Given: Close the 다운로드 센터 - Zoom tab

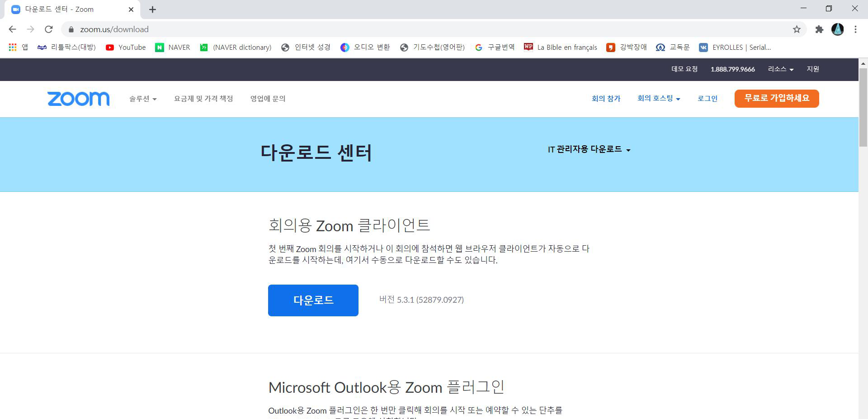Looking at the screenshot, I should 131,10.
